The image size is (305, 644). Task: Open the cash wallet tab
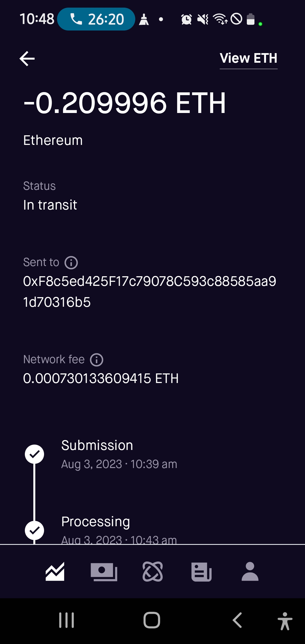click(x=104, y=572)
